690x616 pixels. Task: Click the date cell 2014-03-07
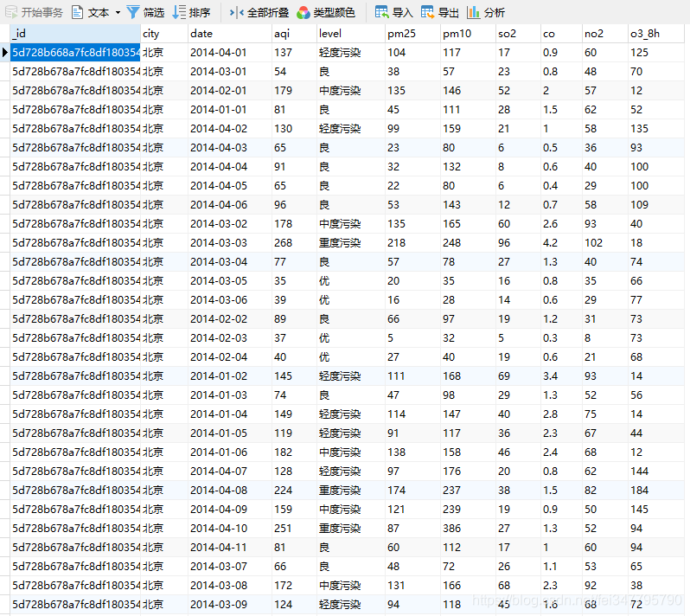[230, 567]
